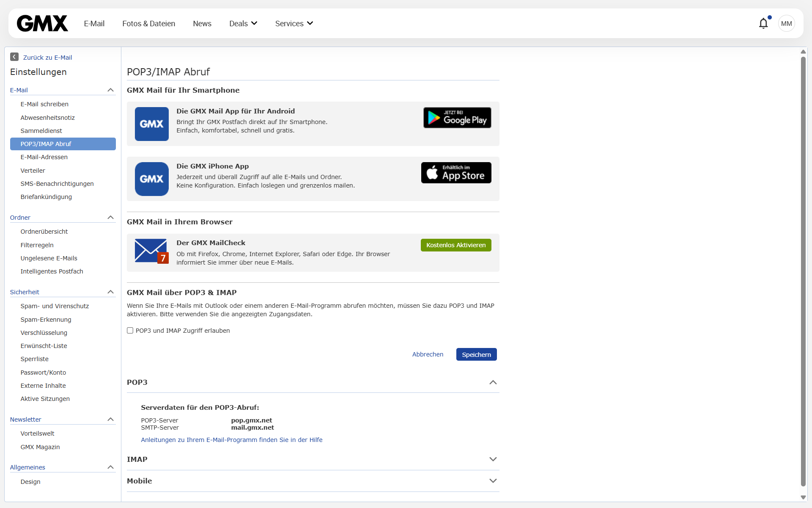Click the scrollbar down arrow

(803, 497)
